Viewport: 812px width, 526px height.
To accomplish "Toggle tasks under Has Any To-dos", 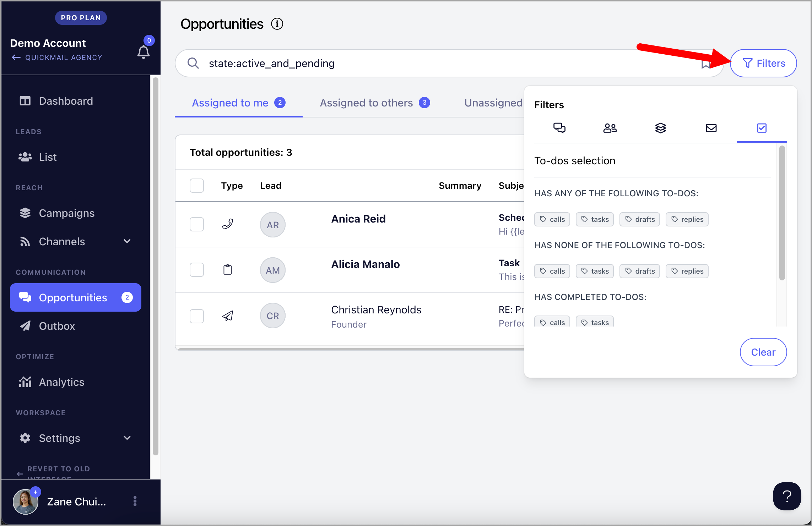I will pyautogui.click(x=595, y=219).
